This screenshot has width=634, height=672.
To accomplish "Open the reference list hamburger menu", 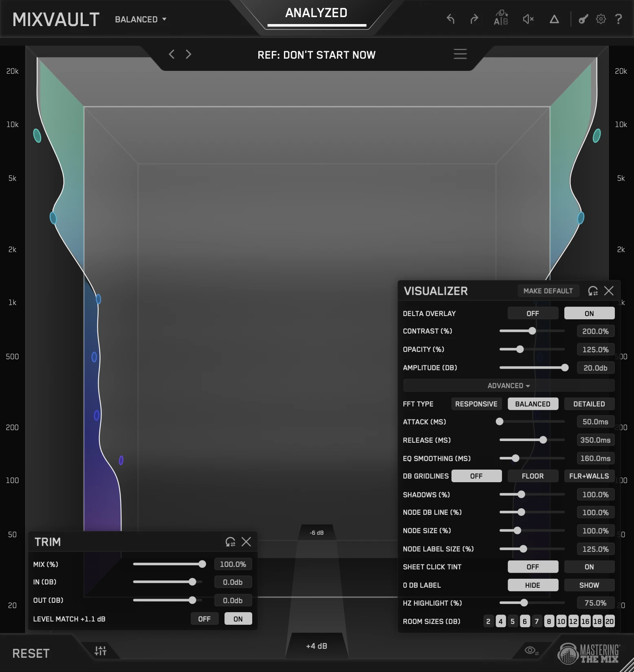I will click(x=460, y=54).
